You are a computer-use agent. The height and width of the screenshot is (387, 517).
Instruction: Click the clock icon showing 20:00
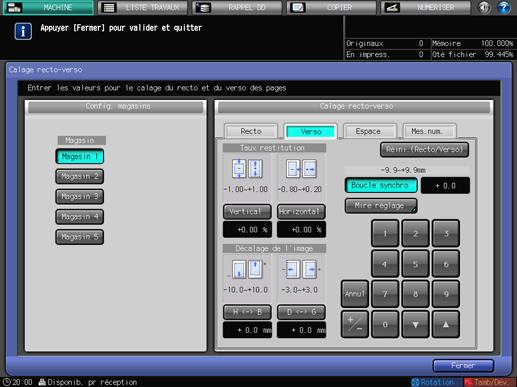click(x=7, y=382)
